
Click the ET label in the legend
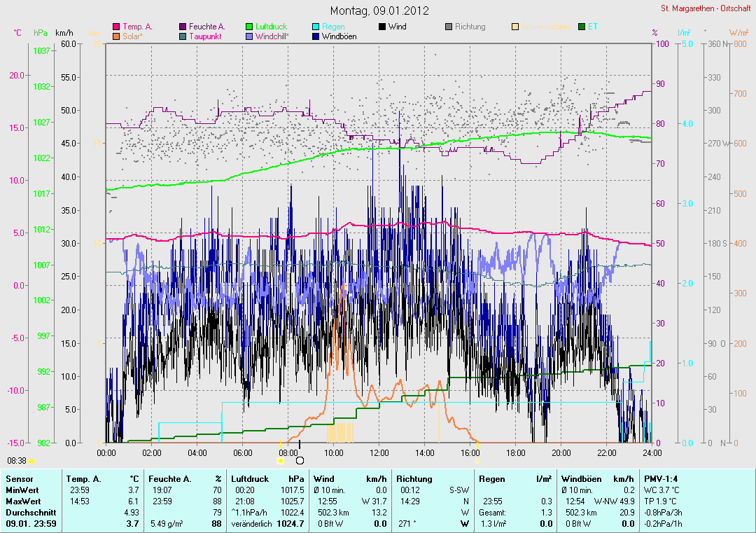593,27
